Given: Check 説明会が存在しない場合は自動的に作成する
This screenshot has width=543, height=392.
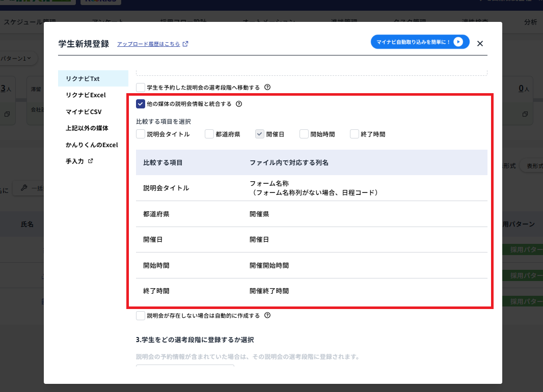Looking at the screenshot, I should click(x=141, y=316).
